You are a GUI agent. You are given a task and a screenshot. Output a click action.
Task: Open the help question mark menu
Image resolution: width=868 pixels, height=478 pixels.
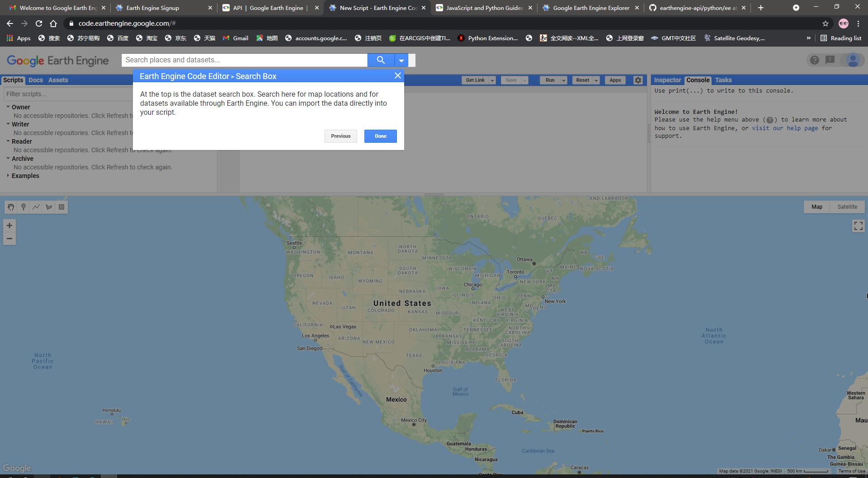pyautogui.click(x=814, y=60)
